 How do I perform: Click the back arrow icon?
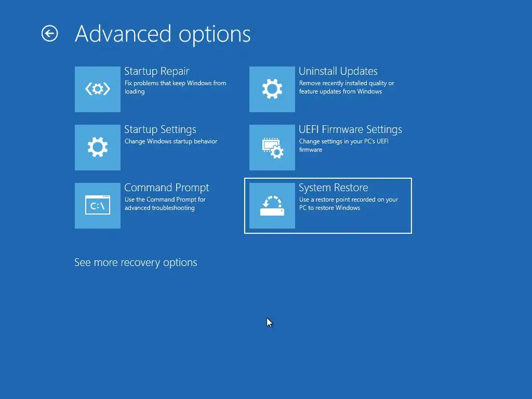(x=49, y=34)
